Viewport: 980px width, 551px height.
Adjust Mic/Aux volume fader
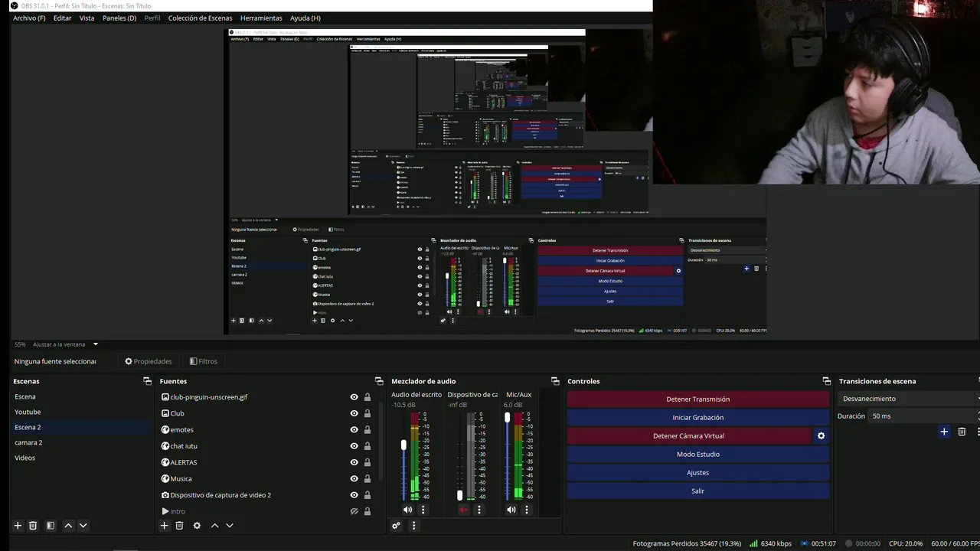tap(507, 417)
